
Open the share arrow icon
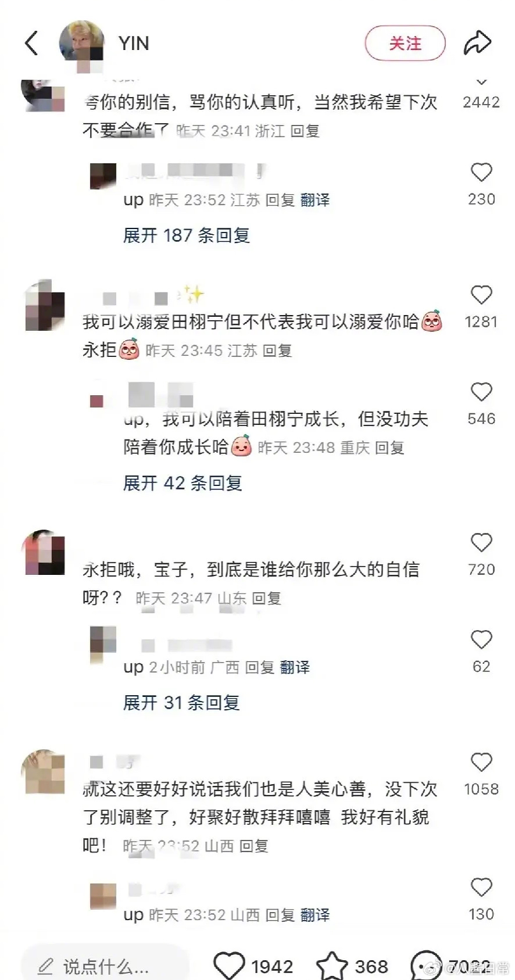[x=477, y=43]
